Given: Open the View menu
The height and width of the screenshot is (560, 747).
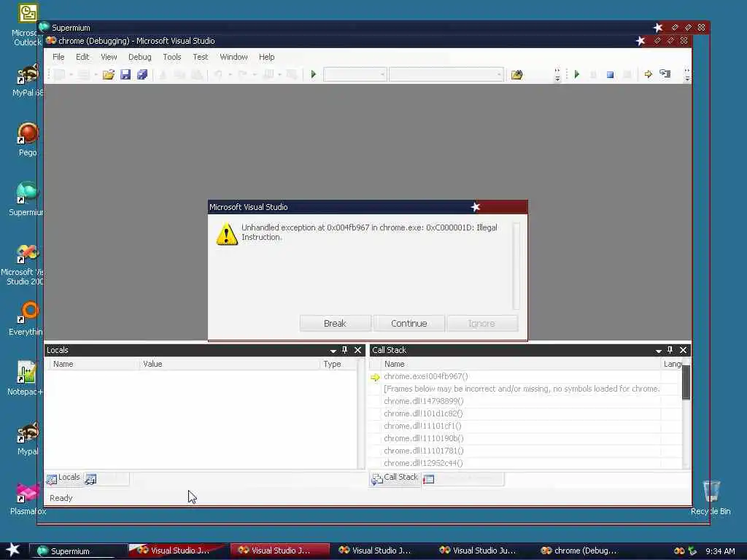Looking at the screenshot, I should click(109, 57).
